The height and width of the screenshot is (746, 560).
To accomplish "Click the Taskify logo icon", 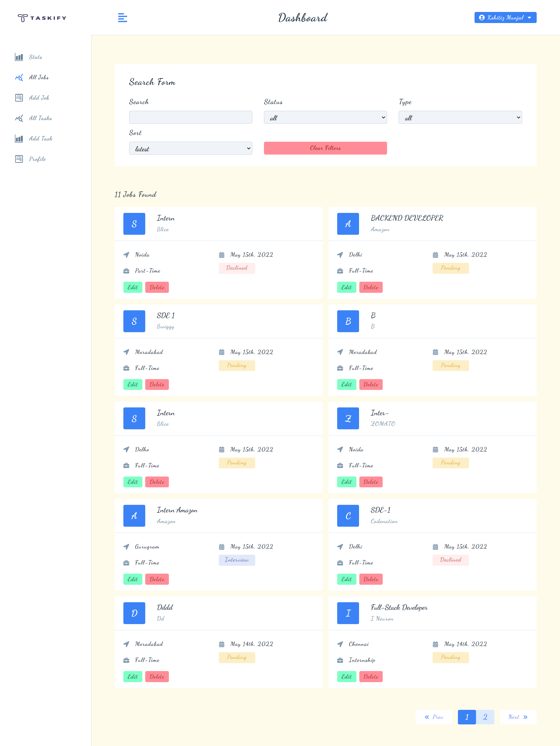I will tap(23, 17).
